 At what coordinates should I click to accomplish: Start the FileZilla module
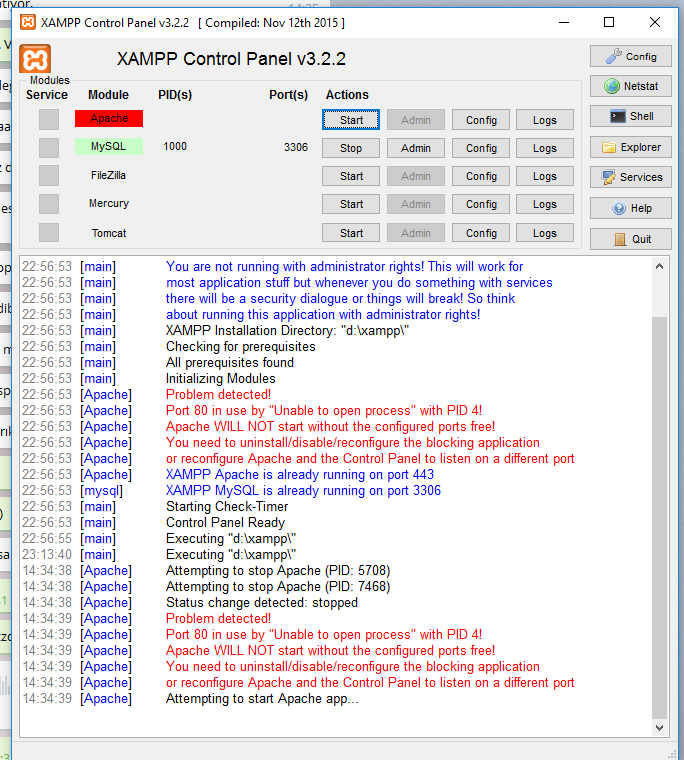point(351,176)
